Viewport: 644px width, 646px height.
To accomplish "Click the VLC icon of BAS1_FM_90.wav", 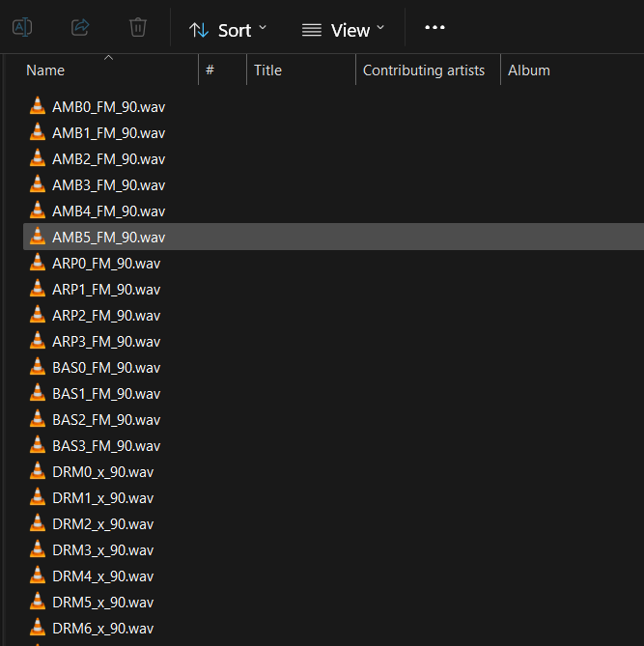I will tap(38, 392).
